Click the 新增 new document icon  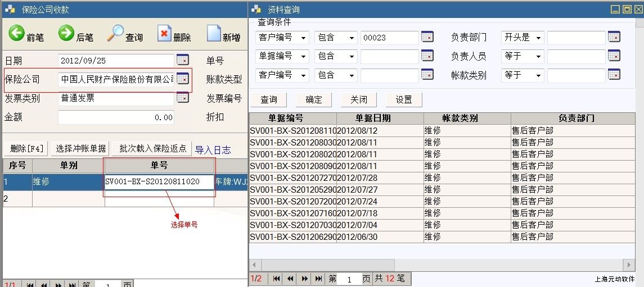(x=214, y=34)
